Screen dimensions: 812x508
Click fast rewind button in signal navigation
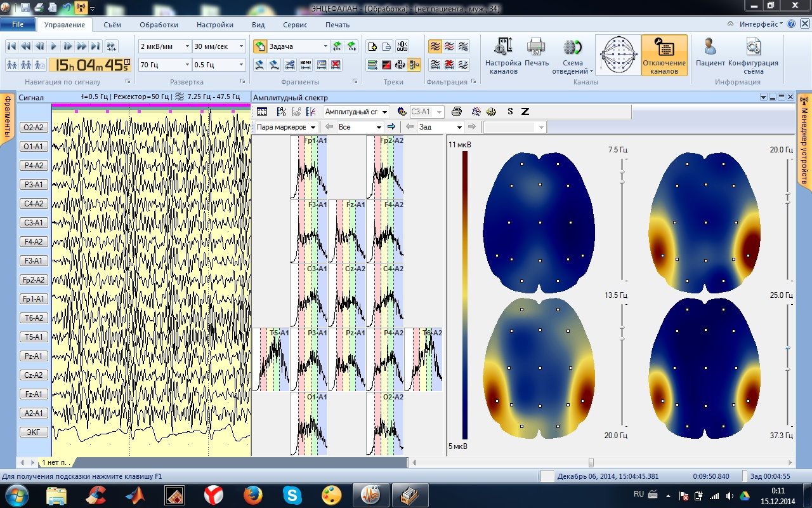click(x=25, y=46)
